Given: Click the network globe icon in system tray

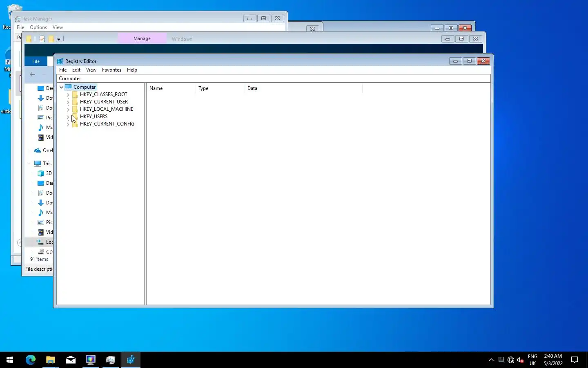Looking at the screenshot, I should 511,360.
